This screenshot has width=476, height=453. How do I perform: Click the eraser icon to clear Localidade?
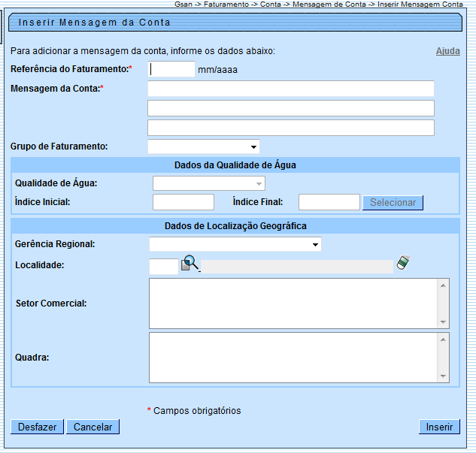(x=404, y=263)
